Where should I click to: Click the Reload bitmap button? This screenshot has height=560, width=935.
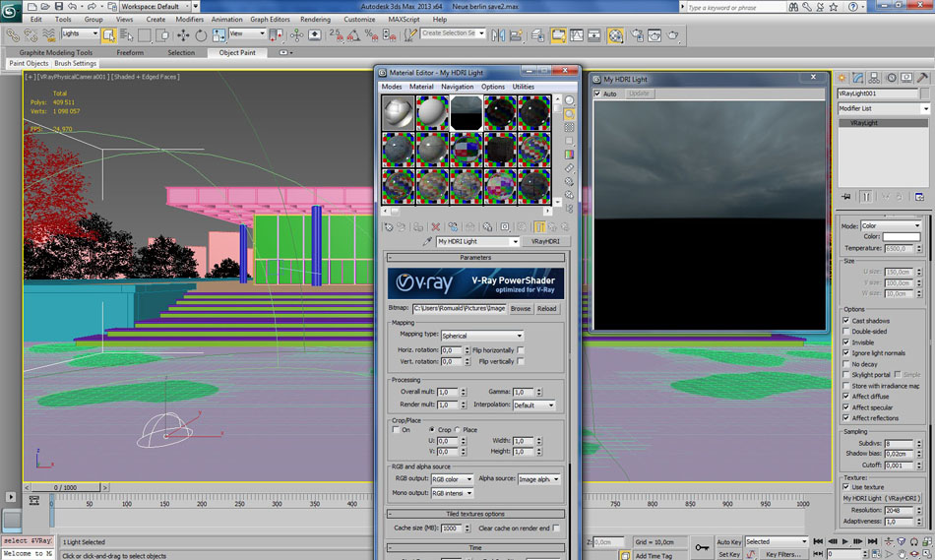(546, 308)
